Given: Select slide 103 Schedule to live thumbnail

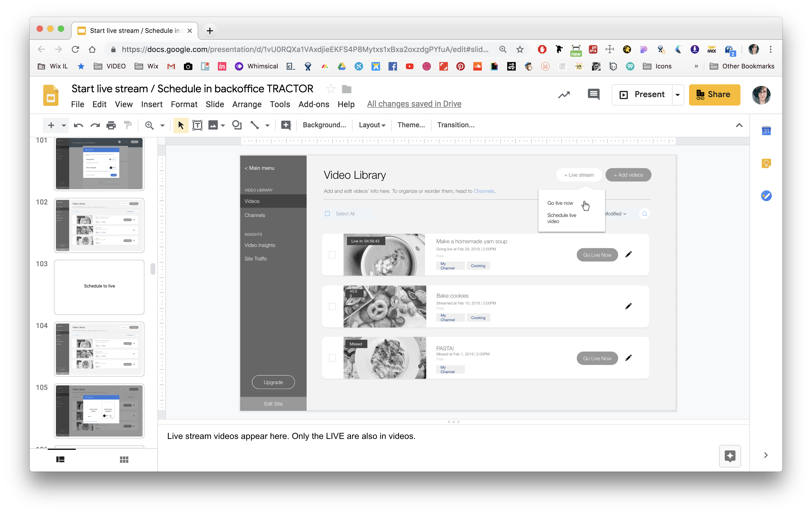Looking at the screenshot, I should point(99,287).
